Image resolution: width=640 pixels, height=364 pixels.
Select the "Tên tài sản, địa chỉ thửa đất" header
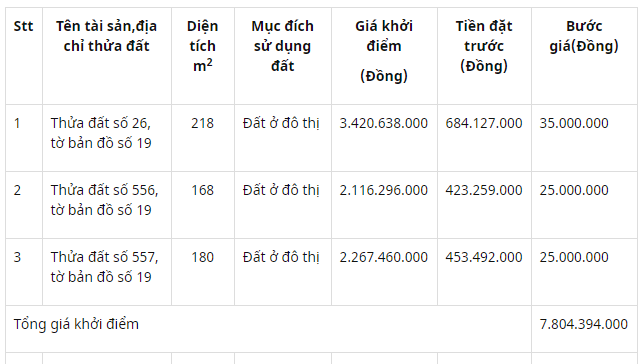pyautogui.click(x=107, y=36)
